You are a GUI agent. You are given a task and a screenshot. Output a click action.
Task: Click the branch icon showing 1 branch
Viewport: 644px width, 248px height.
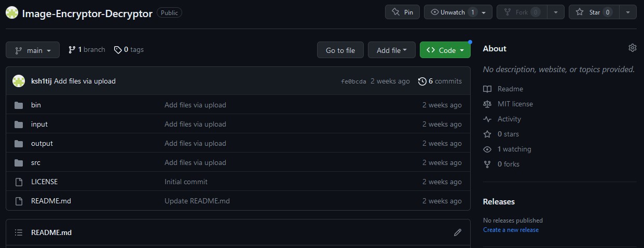coord(72,50)
